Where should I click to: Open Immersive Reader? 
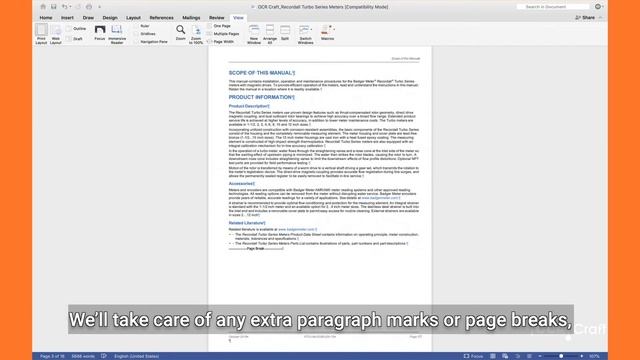117,34
